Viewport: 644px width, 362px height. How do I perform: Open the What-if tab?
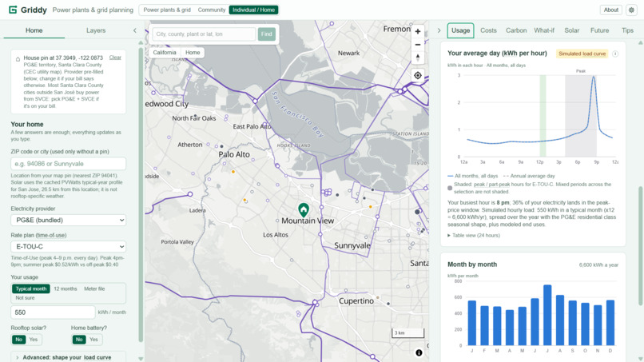(x=544, y=30)
